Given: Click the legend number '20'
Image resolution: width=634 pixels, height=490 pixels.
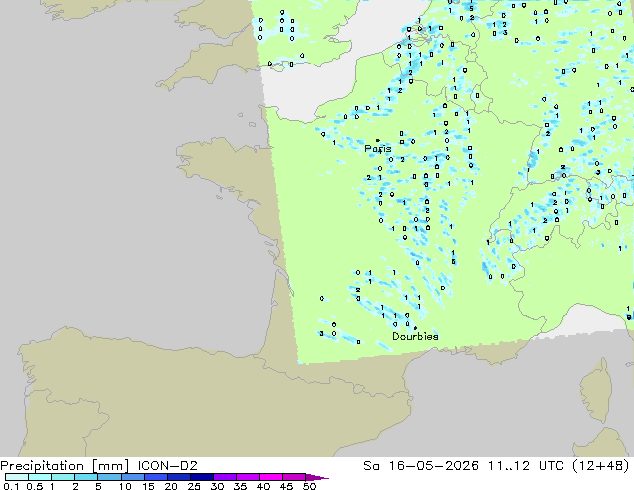Looking at the screenshot, I should tap(171, 486).
